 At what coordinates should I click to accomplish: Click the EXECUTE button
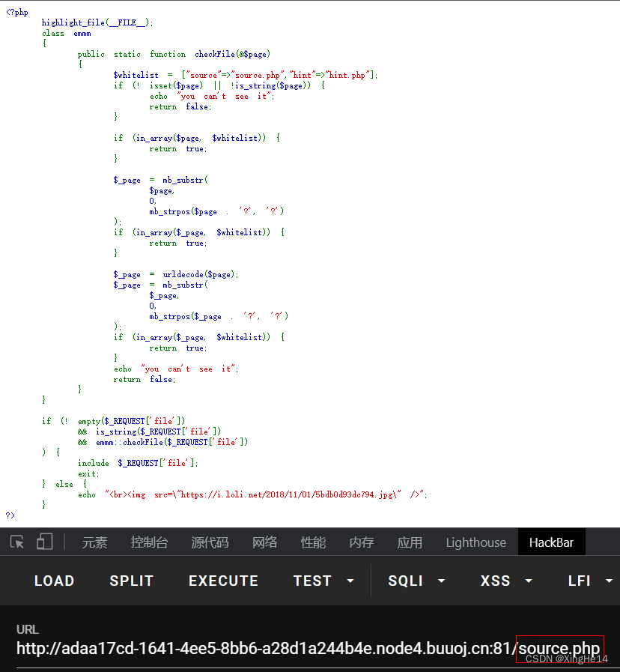[x=223, y=581]
